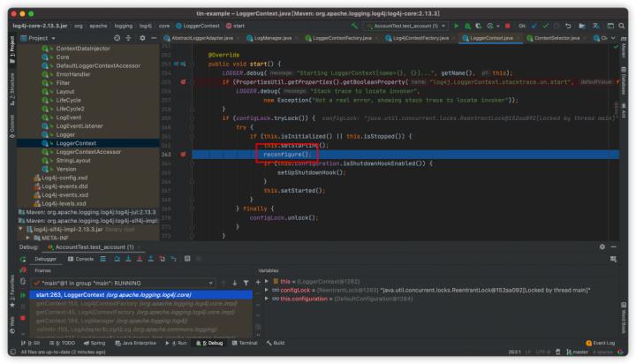
Task: Open the Project view dropdown
Action: 38,38
